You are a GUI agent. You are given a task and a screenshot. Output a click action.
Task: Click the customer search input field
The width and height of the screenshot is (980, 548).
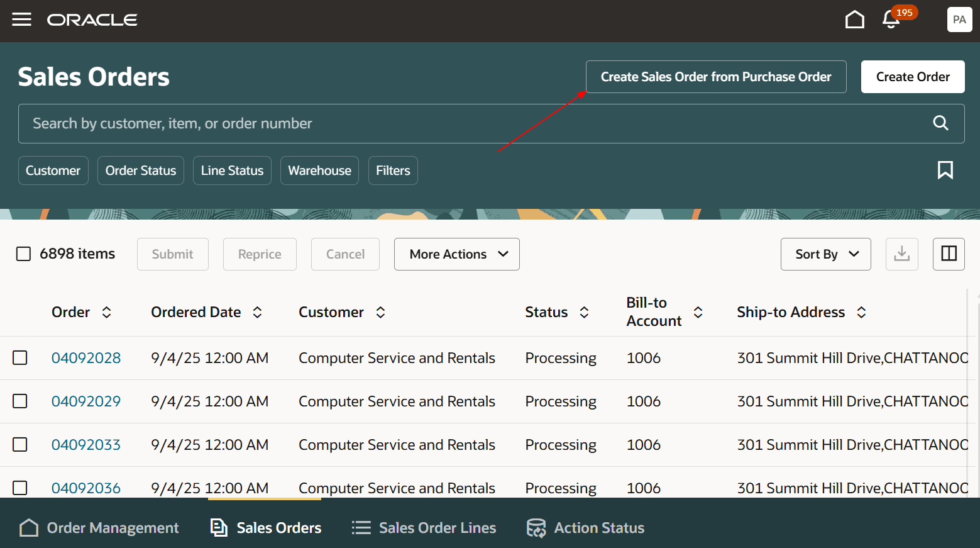coord(440,123)
